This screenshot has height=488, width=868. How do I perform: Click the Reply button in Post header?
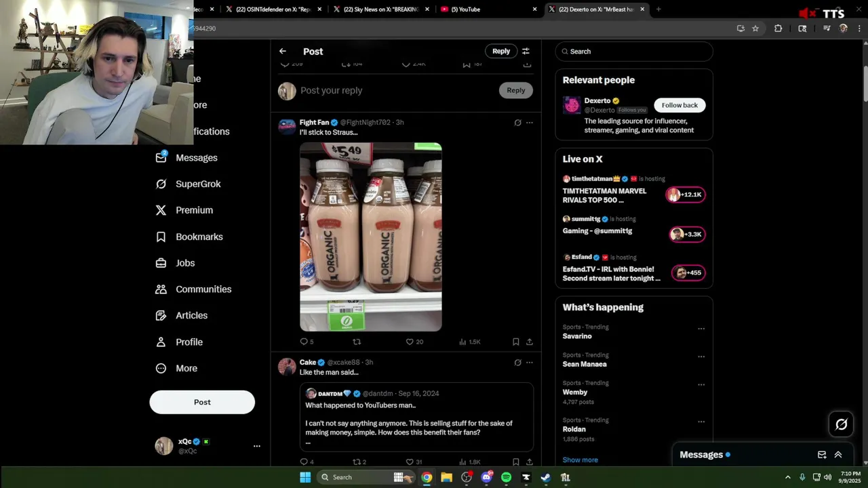(x=501, y=52)
